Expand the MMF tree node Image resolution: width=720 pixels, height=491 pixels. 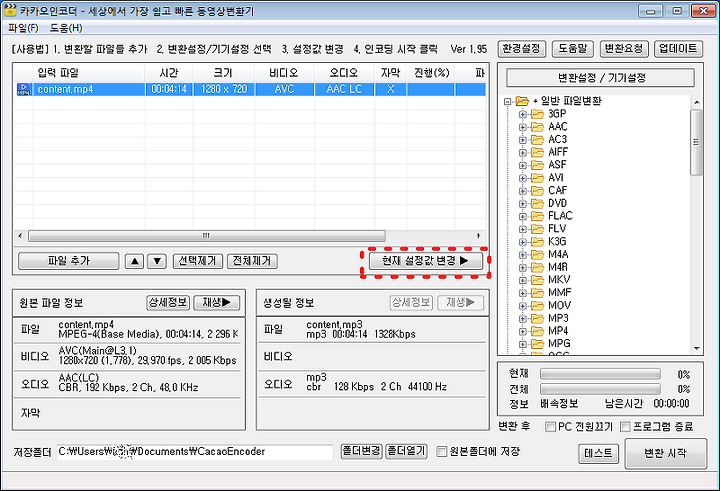(x=523, y=293)
